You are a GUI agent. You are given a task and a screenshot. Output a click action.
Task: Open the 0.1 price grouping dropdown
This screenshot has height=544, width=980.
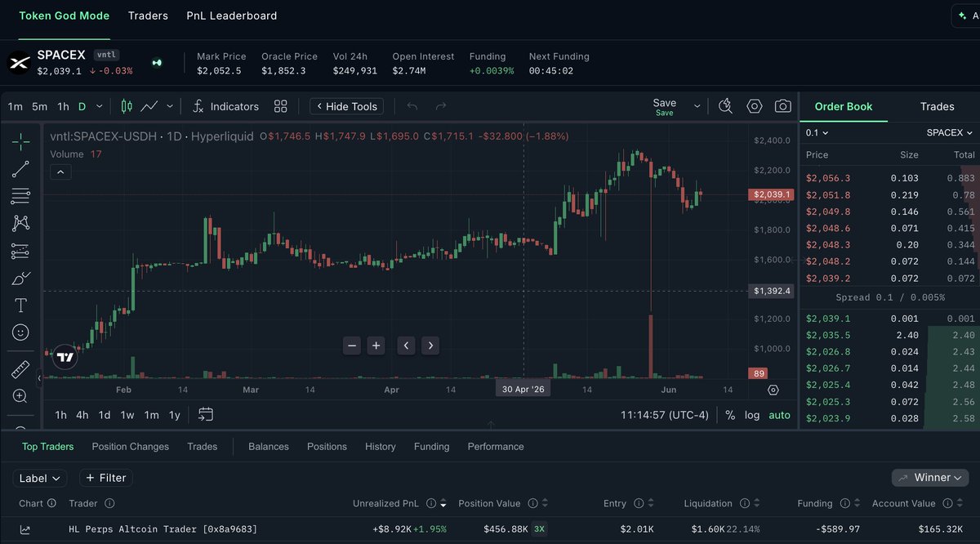(x=817, y=132)
